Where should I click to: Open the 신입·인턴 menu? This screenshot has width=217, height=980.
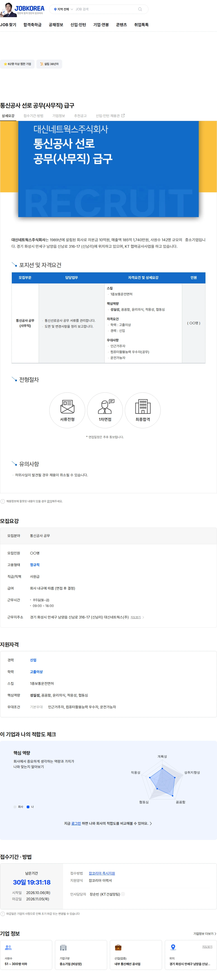tap(78, 25)
